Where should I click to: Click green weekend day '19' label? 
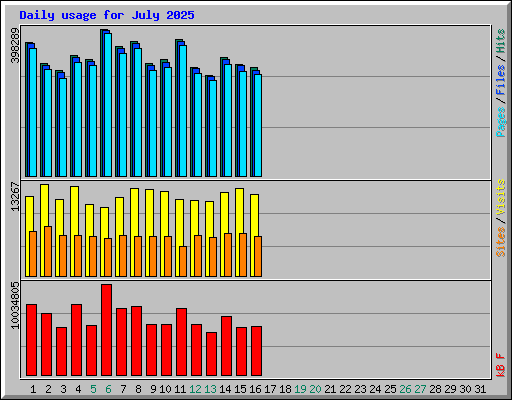(x=300, y=389)
